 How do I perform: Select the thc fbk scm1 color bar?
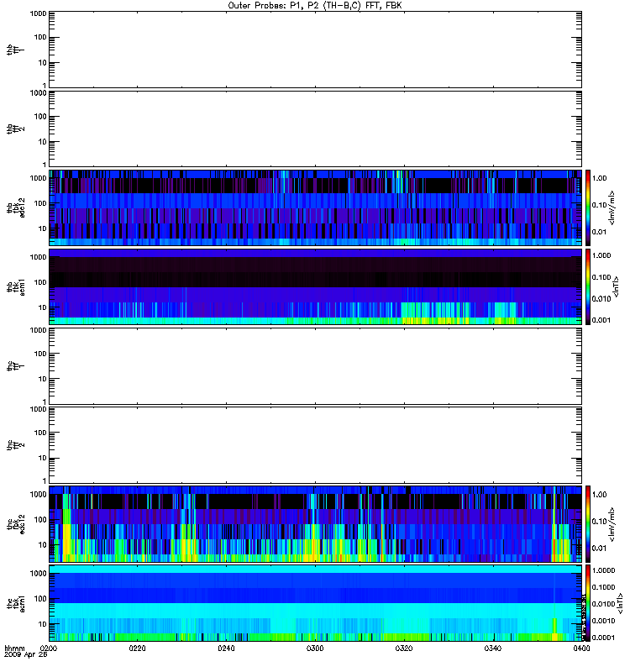(x=588, y=603)
